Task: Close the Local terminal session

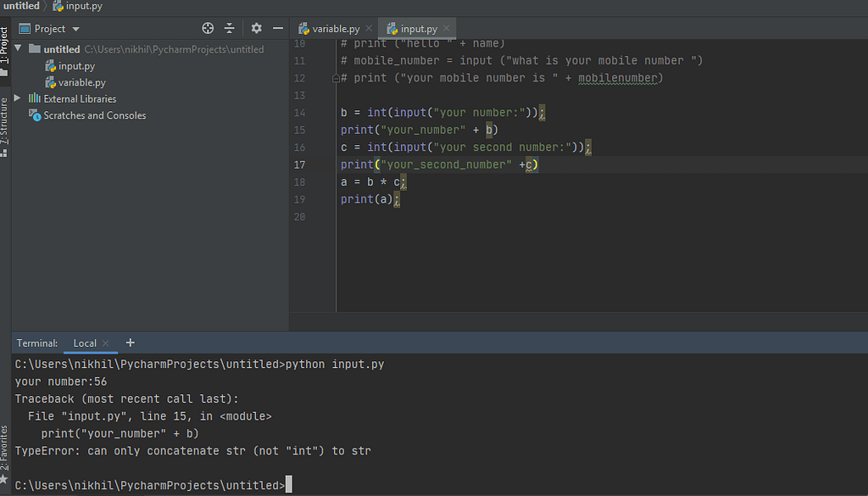Action: click(x=106, y=343)
